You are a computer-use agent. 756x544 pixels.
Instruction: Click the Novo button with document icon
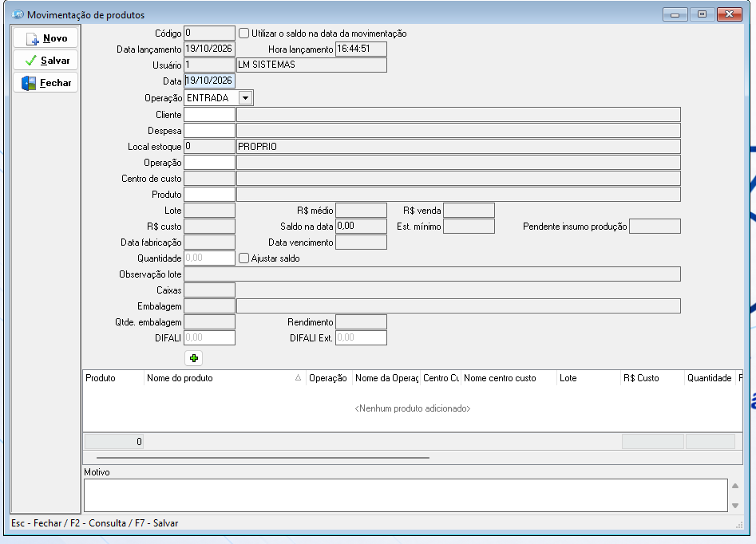pyautogui.click(x=46, y=38)
